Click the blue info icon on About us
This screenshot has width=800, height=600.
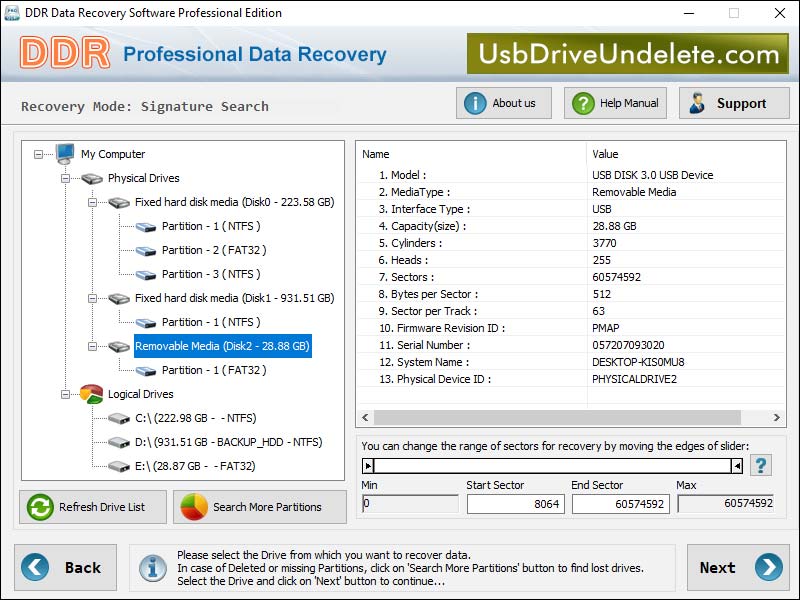(x=475, y=103)
